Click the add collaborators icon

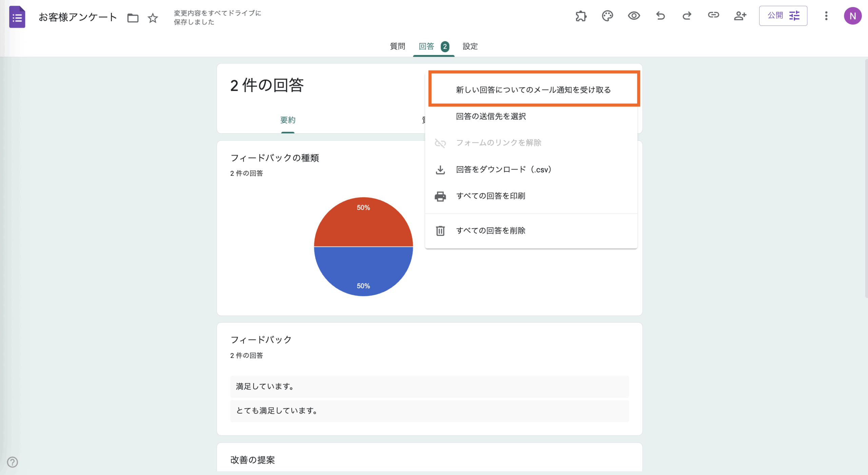(x=740, y=16)
